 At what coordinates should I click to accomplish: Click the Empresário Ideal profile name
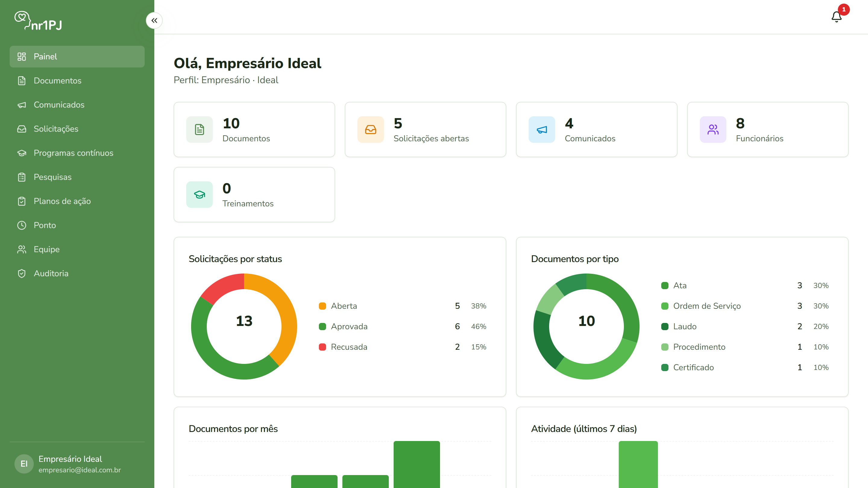(70, 459)
